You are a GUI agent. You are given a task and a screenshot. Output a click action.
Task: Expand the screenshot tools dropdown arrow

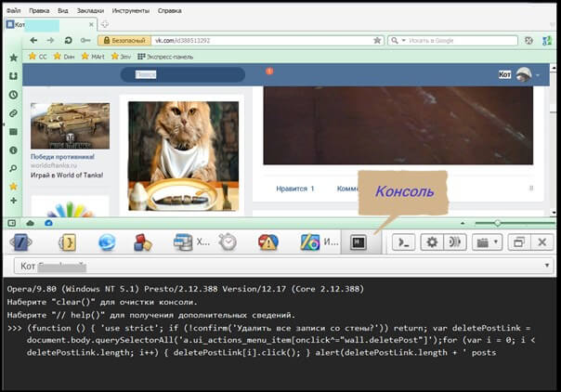pyautogui.click(x=496, y=242)
